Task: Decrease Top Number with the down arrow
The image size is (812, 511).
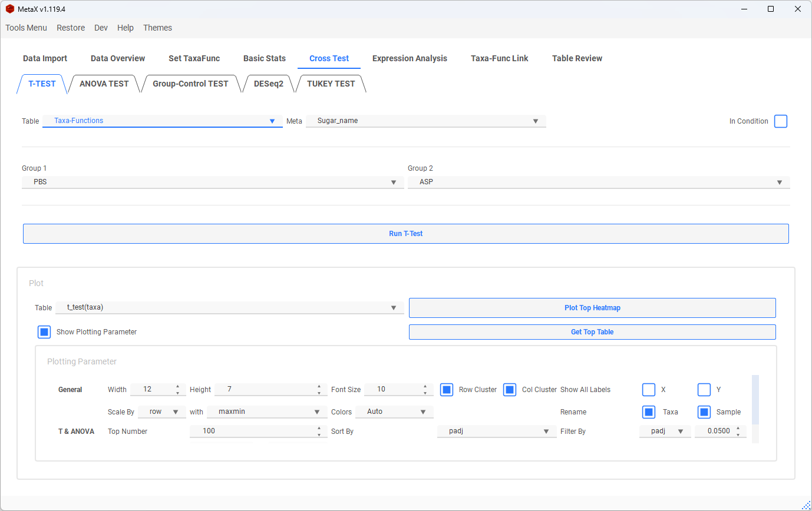Action: 319,434
